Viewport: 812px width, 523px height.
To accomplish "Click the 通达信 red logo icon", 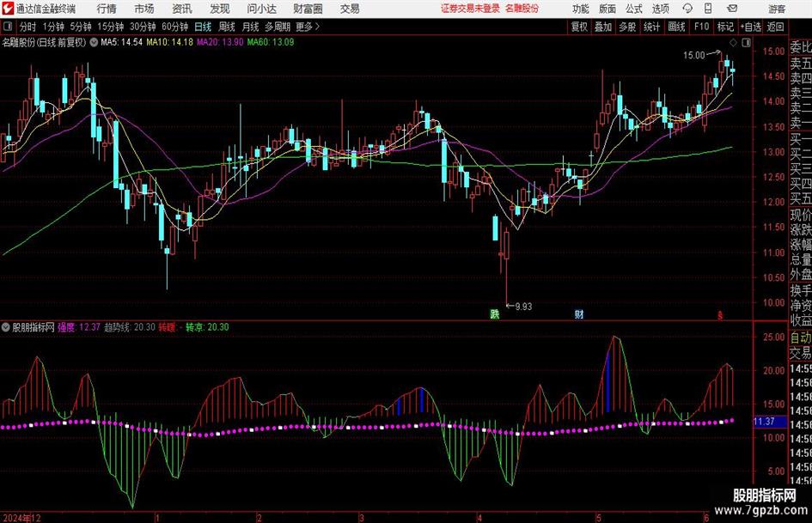I will 8,9.
